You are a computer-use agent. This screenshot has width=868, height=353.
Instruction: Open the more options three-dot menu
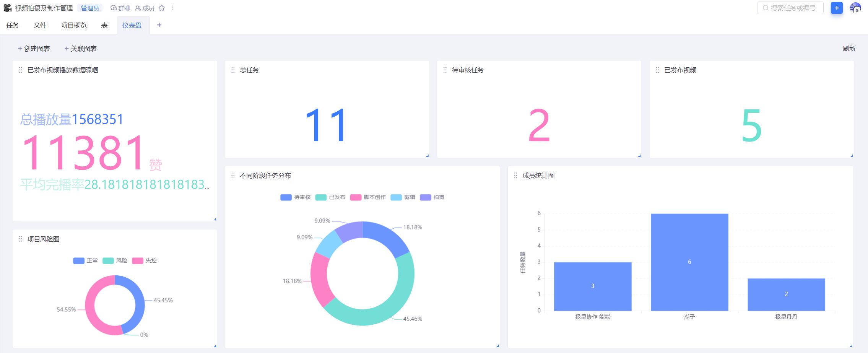coord(173,8)
